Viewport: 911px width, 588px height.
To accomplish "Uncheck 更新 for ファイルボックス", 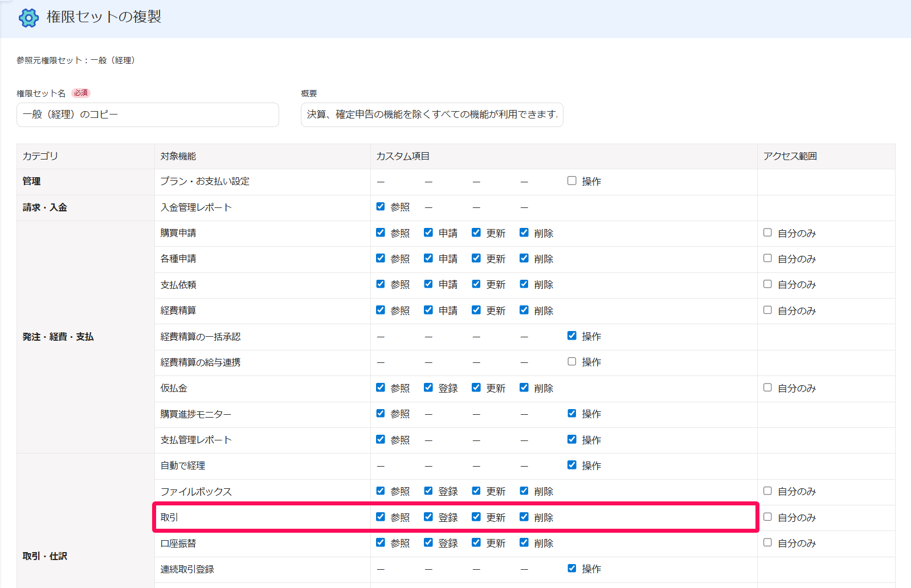I will click(476, 491).
